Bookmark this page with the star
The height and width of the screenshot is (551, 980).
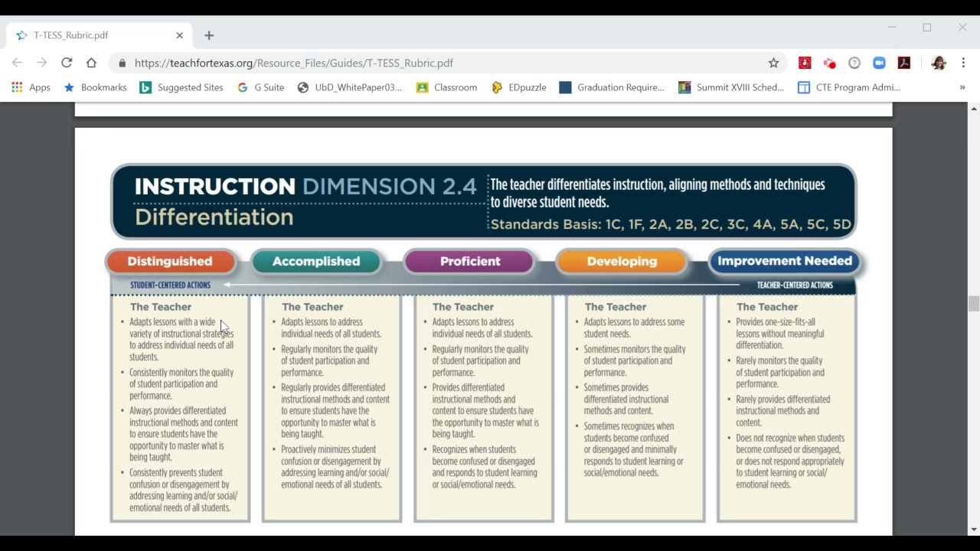point(773,63)
